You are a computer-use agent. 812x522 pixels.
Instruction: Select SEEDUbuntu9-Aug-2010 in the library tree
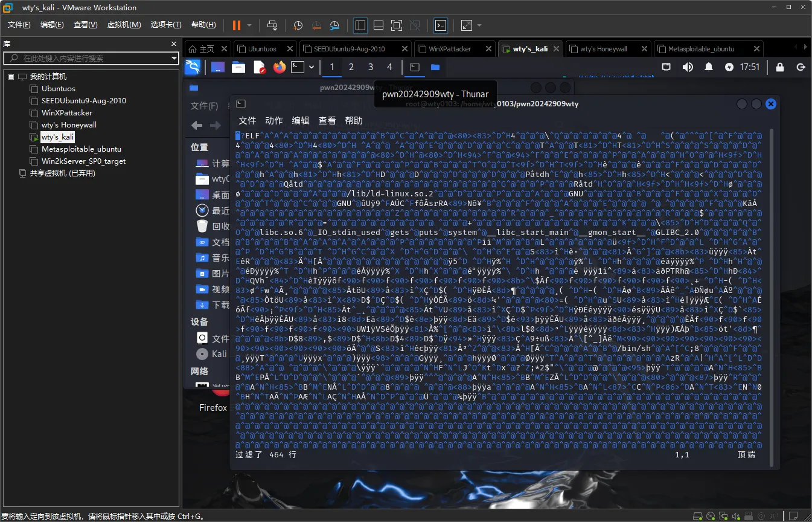pos(84,101)
